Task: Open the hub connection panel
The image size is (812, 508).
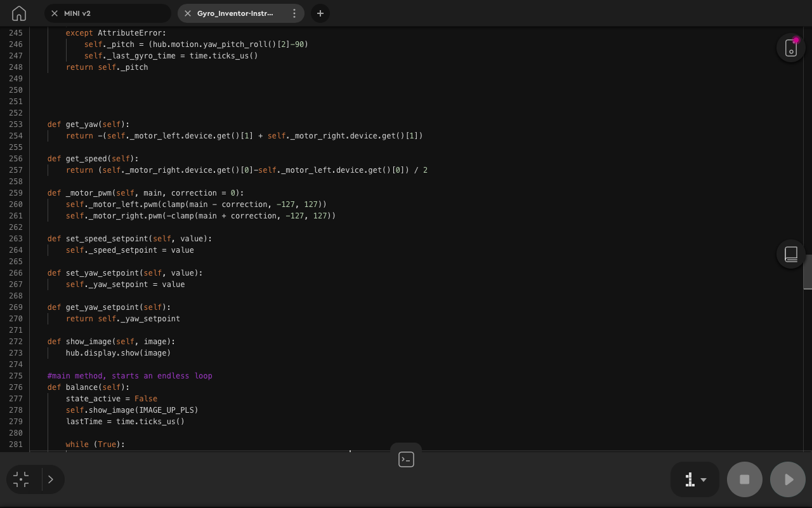Action: point(790,48)
